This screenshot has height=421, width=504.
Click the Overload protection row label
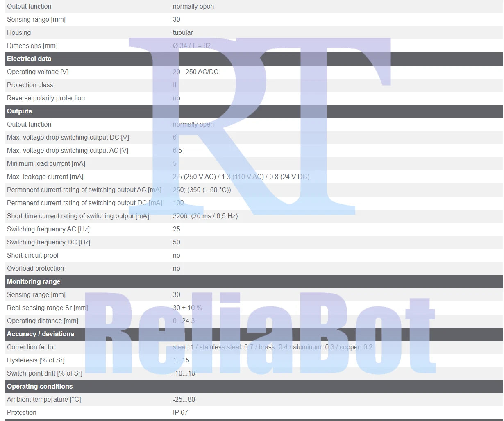tap(36, 269)
